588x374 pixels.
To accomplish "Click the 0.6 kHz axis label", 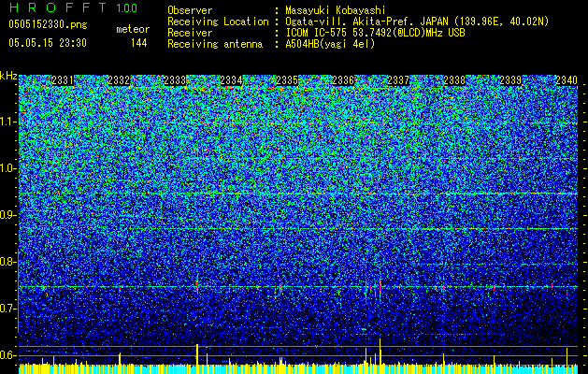I will [7, 355].
